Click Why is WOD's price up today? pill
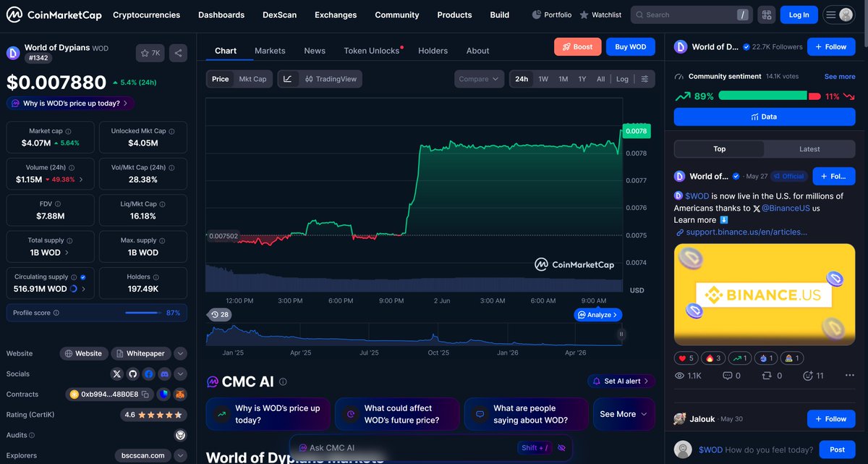 (70, 104)
